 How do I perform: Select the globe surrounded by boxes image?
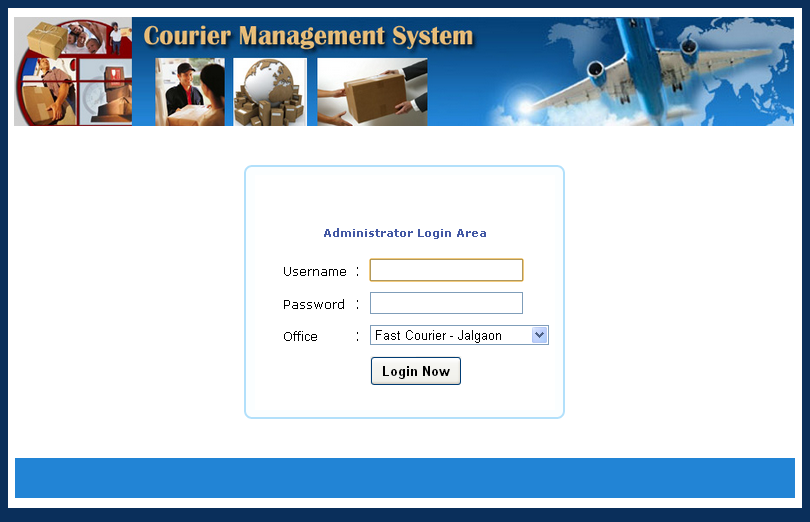pos(270,91)
